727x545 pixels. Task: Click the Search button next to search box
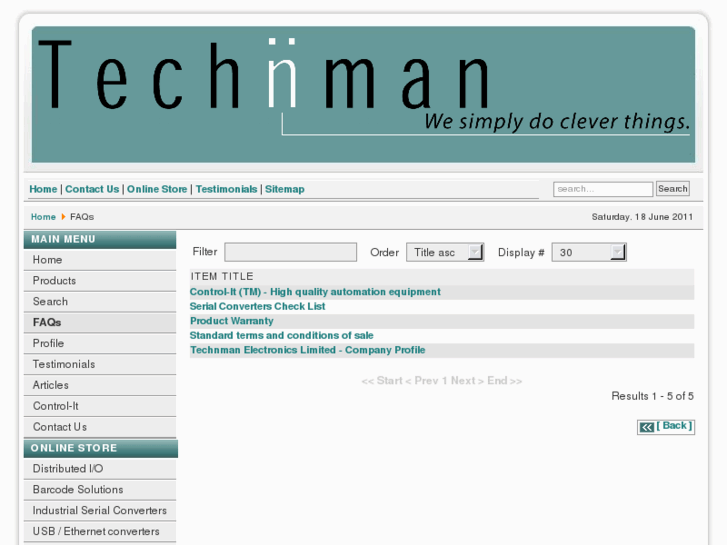coord(673,189)
